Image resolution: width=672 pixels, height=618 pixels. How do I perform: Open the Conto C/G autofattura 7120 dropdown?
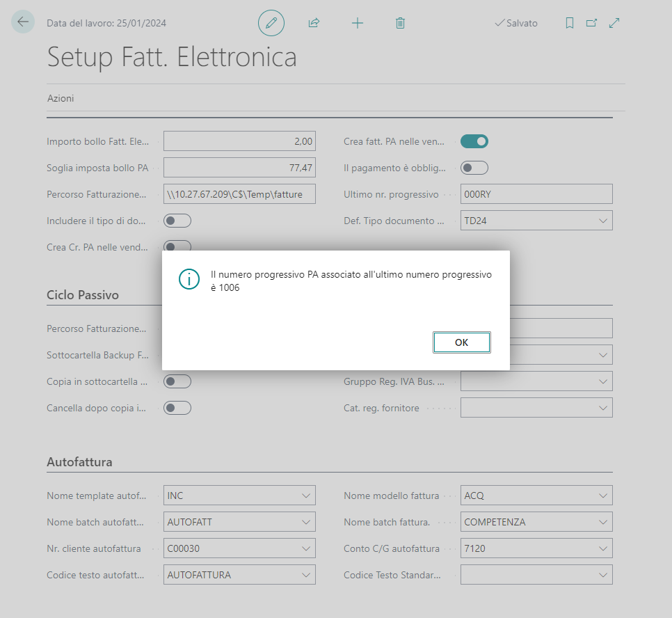pyautogui.click(x=602, y=548)
